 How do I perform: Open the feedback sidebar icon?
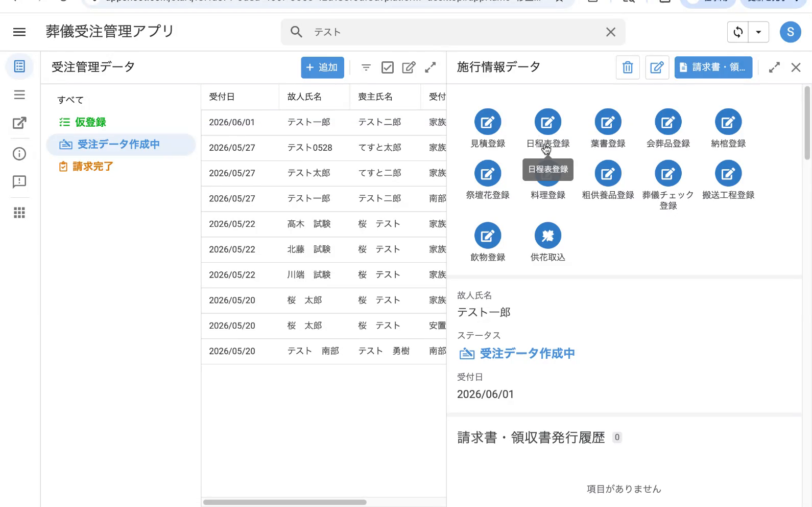click(x=19, y=182)
